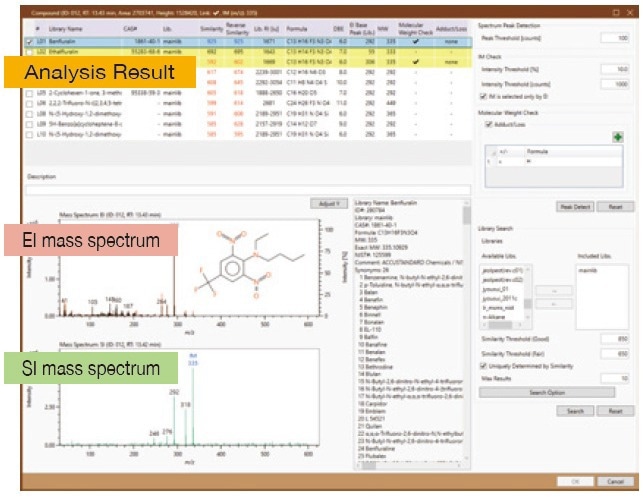
Task: Sort results by Similarity column header
Action: 209,31
